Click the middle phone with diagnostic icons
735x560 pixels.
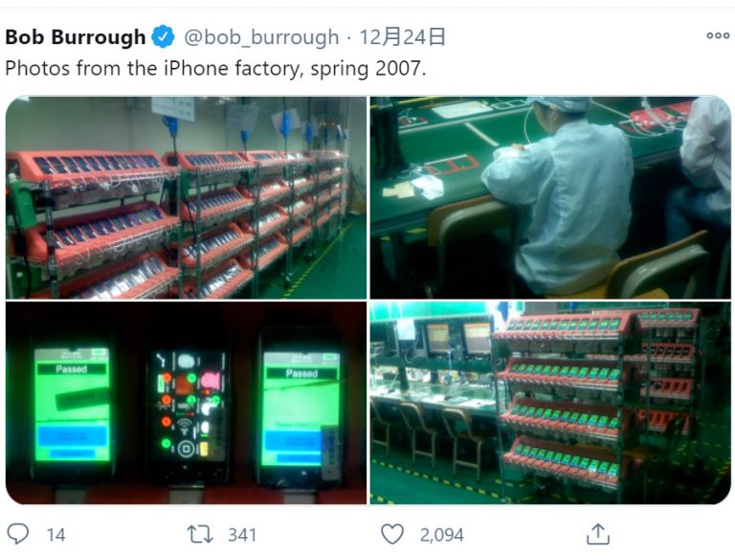click(188, 406)
